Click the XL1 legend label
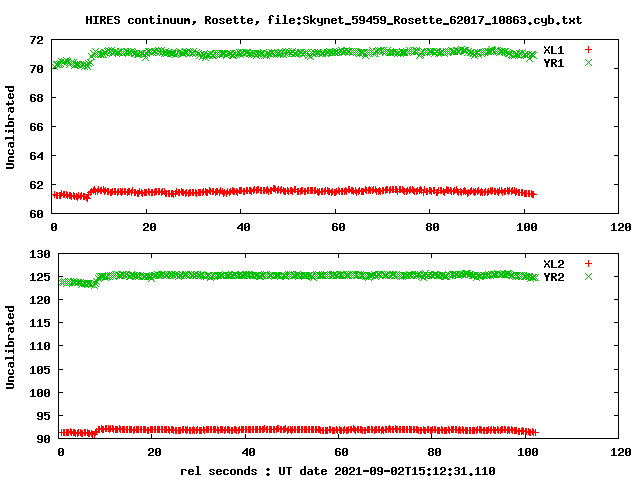Viewport: 640px width, 480px height. point(554,50)
